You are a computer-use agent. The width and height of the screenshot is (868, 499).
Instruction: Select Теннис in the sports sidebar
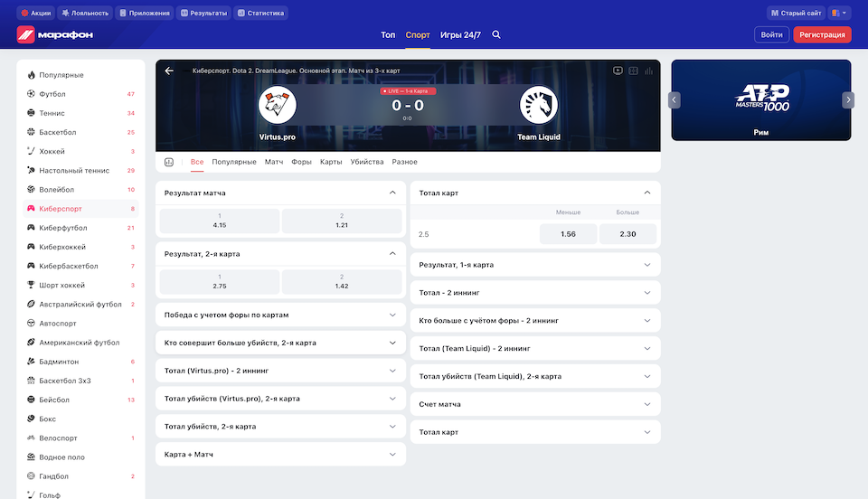point(80,113)
